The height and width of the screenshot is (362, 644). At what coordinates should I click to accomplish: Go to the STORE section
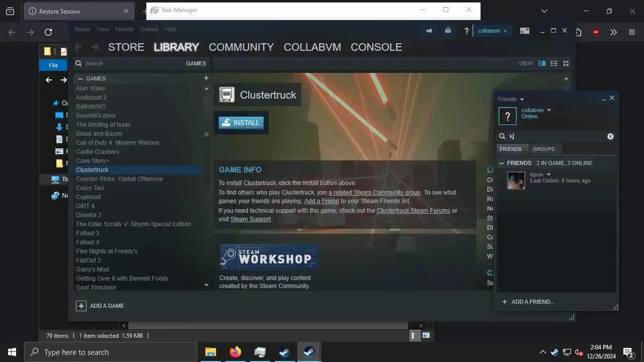pyautogui.click(x=126, y=47)
